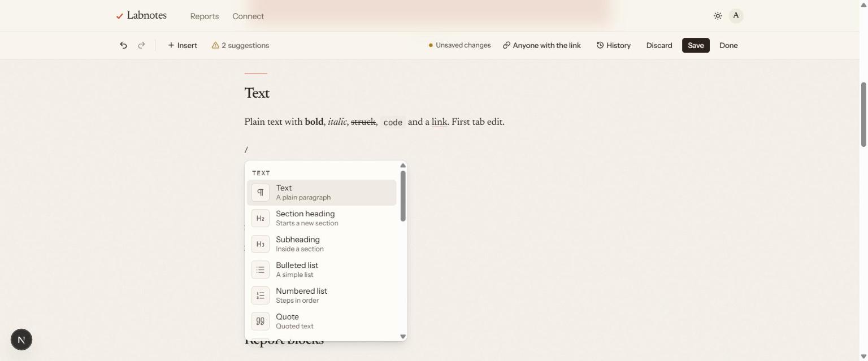View the 2 suggestions warning
This screenshot has width=868, height=361.
[240, 45]
